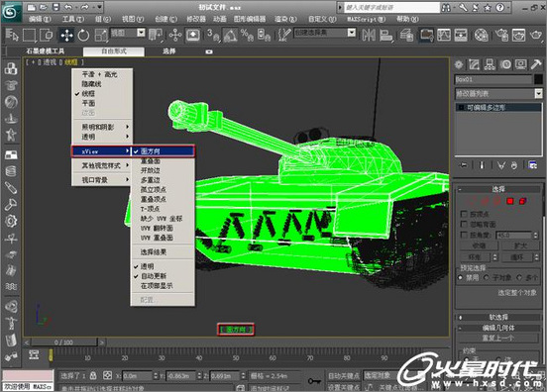Switch to the 自由形式 ribbon tab
The image size is (547, 392).
coord(114,51)
